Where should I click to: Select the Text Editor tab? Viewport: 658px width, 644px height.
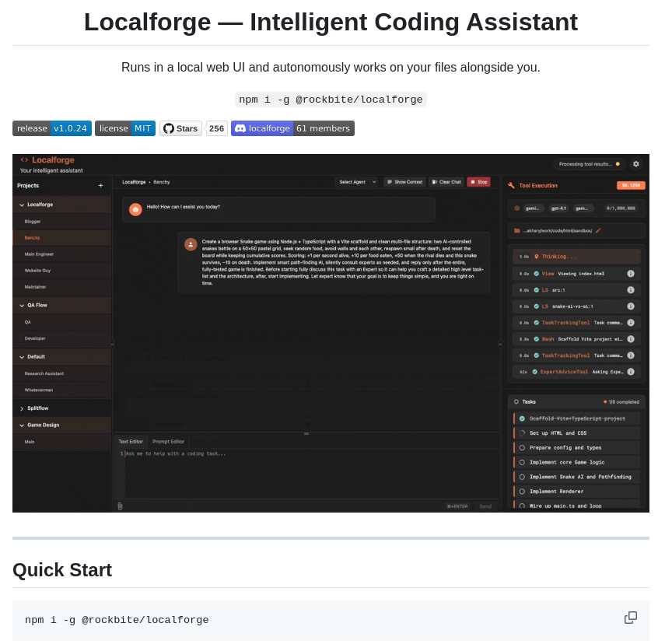point(130,441)
